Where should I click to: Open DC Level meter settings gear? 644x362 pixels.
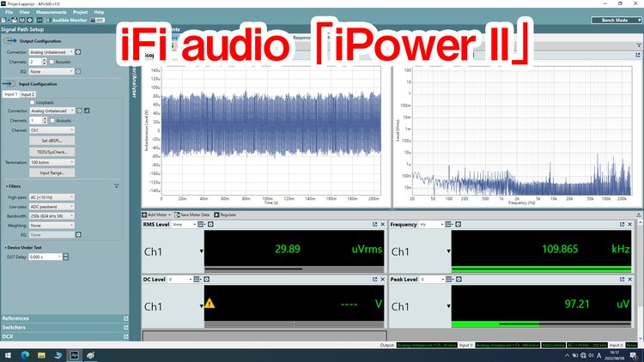[207, 279]
